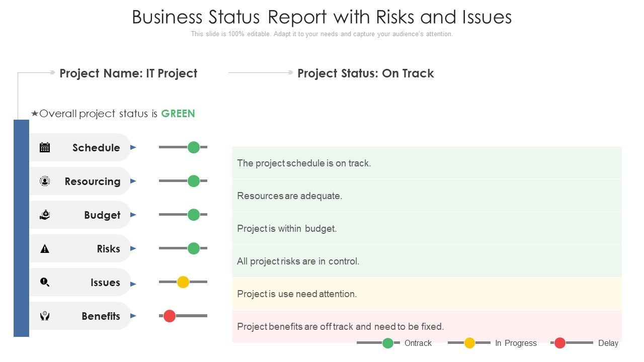This screenshot has width=644, height=362.
Task: Select the Schedule label
Action: click(x=96, y=147)
